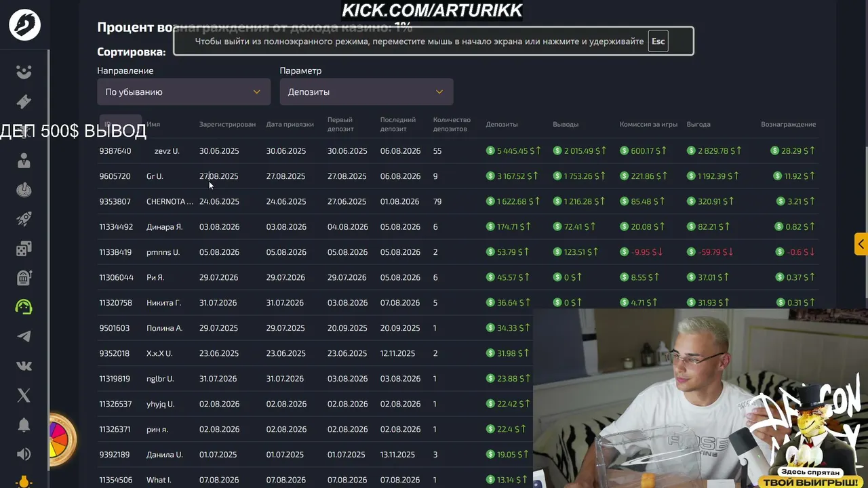Select the ID cell 9352018
The height and width of the screenshot is (488, 868).
[x=115, y=354]
